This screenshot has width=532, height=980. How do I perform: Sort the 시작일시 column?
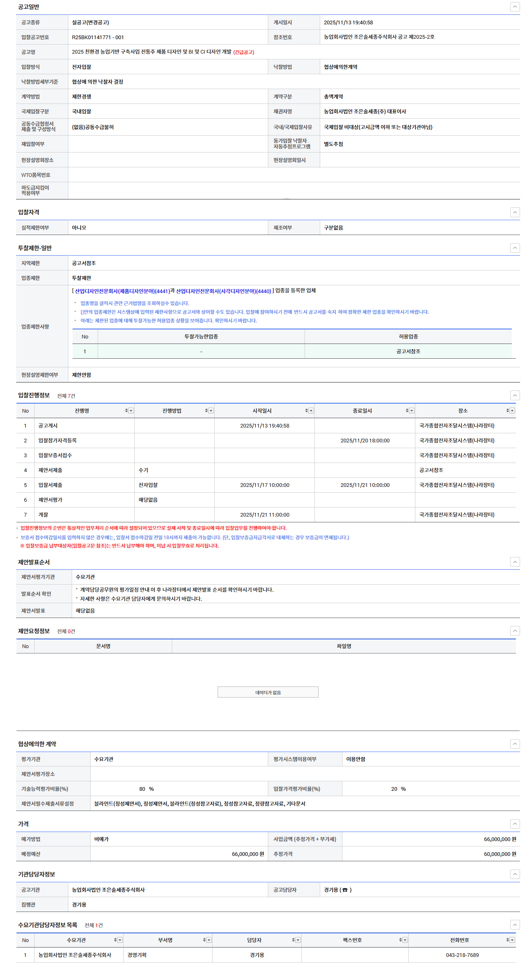307,411
